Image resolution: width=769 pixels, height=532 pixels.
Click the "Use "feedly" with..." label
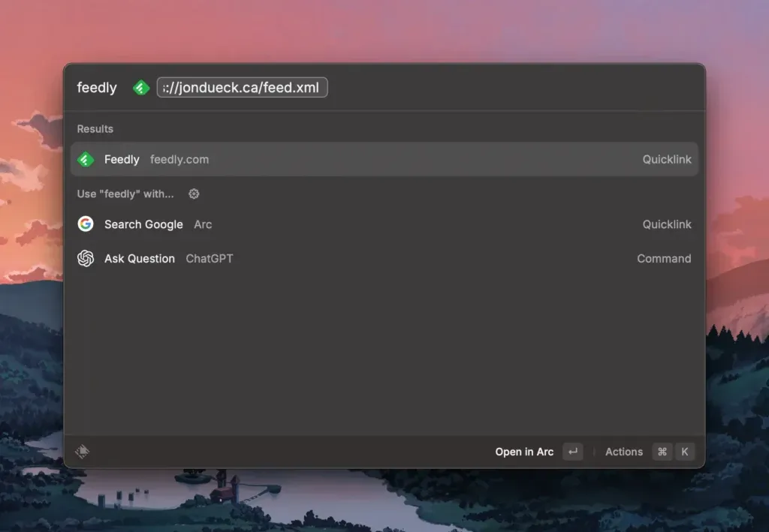125,194
